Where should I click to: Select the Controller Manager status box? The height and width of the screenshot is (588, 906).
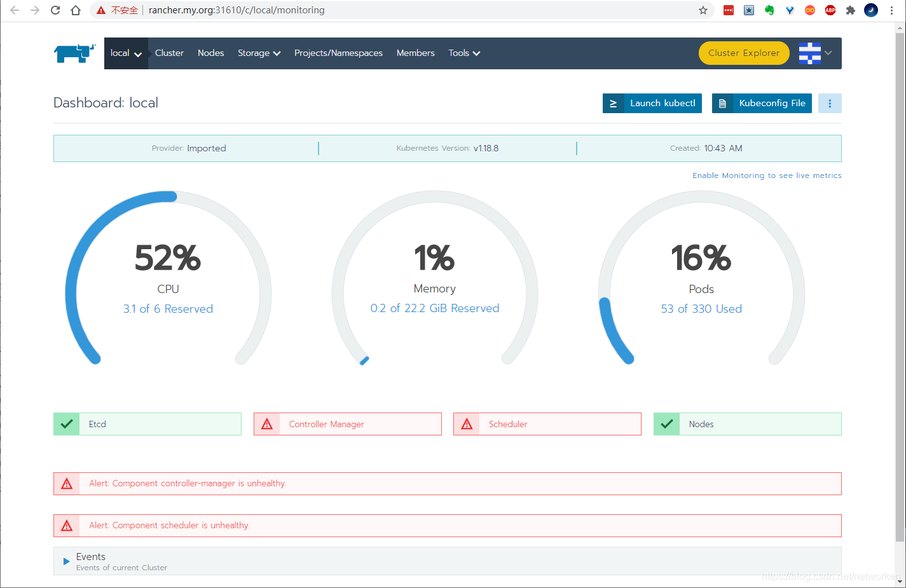tap(348, 424)
